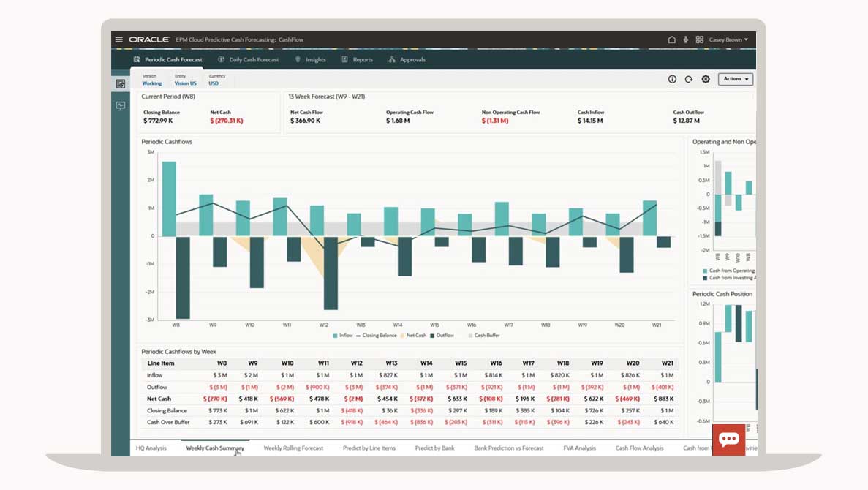Click the Home icon in header
Viewport: 868px width, 490px height.
[672, 39]
